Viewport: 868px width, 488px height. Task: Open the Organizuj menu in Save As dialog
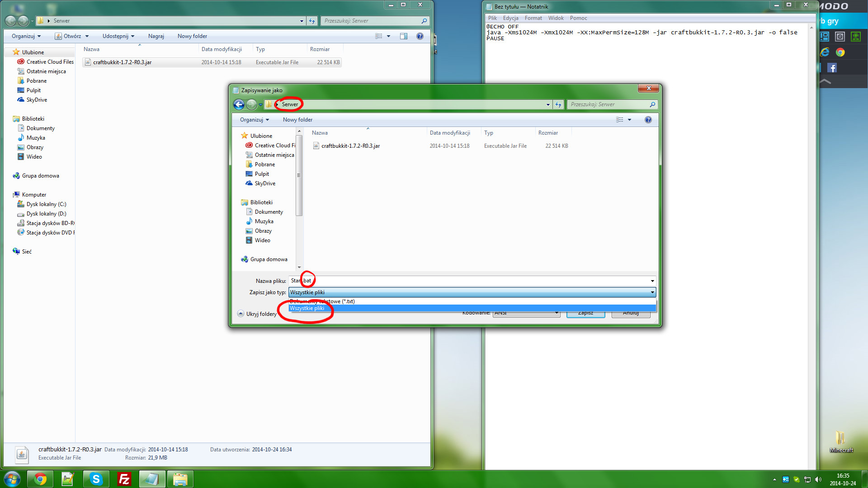(255, 120)
